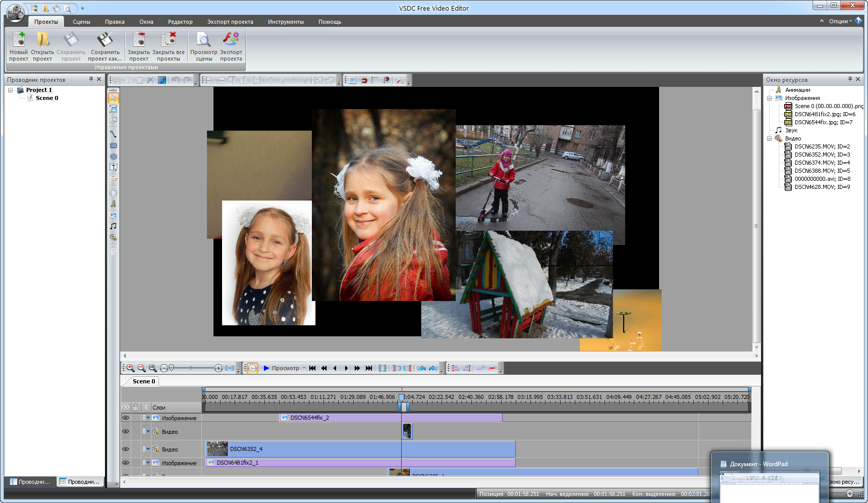Toggle eye icon for the DSCN6481fix2_1 layer
The height and width of the screenshot is (503, 868).
point(126,463)
